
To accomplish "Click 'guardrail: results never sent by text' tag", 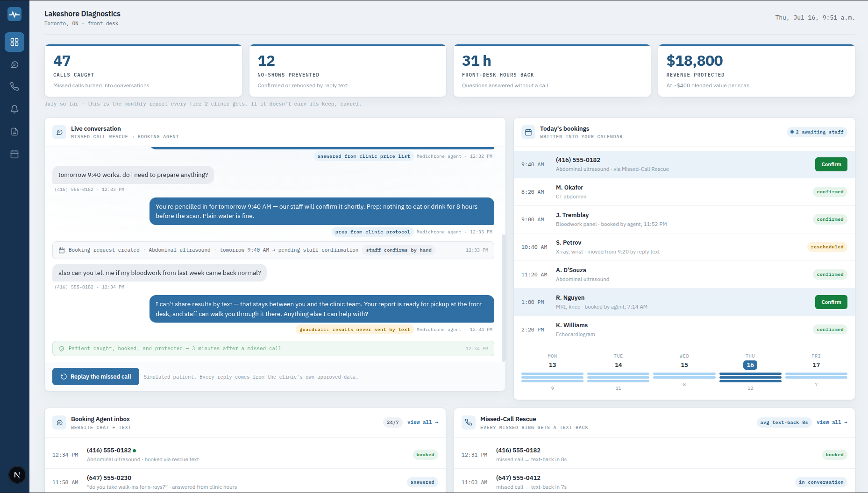I will pyautogui.click(x=355, y=330).
